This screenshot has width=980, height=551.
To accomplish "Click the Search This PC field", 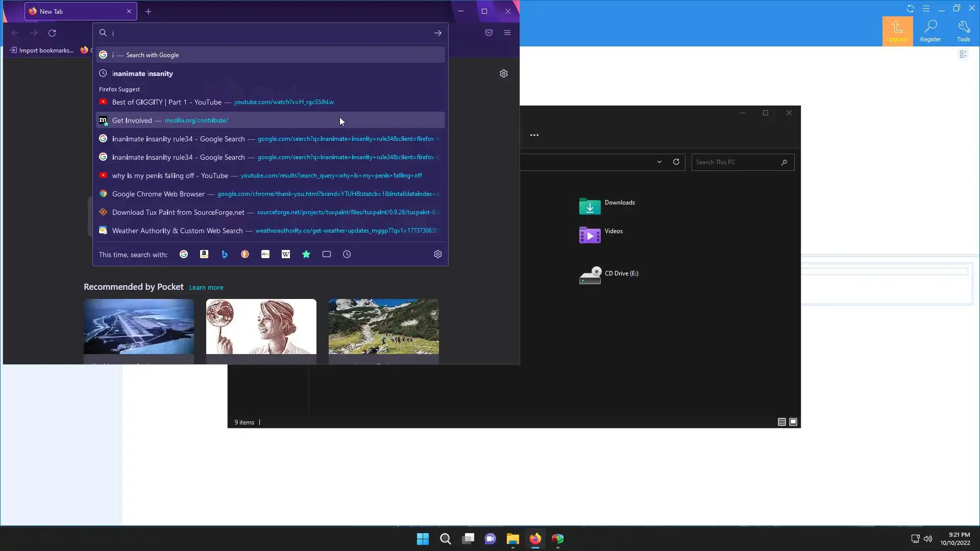I will [x=735, y=162].
